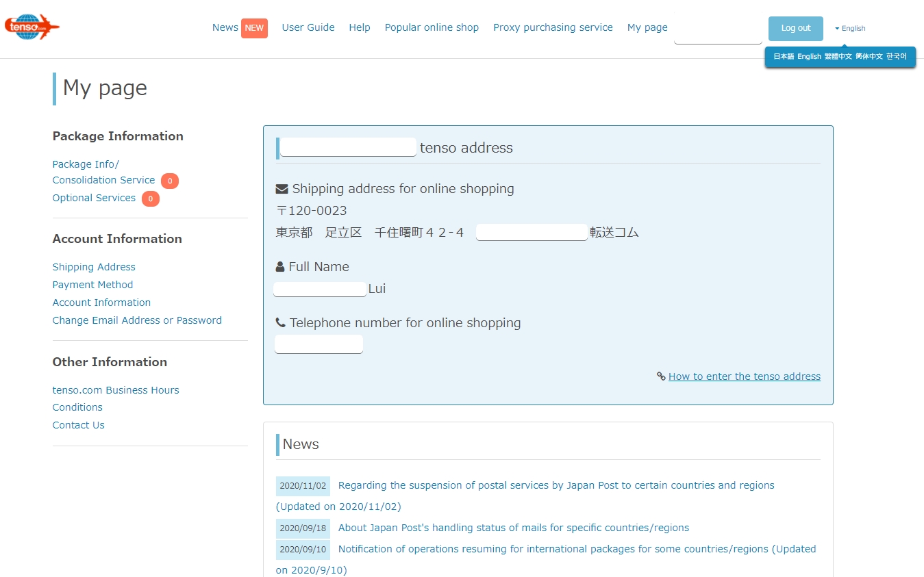Open the Payment Method link
Screen dimensions: 924x577
click(x=92, y=285)
